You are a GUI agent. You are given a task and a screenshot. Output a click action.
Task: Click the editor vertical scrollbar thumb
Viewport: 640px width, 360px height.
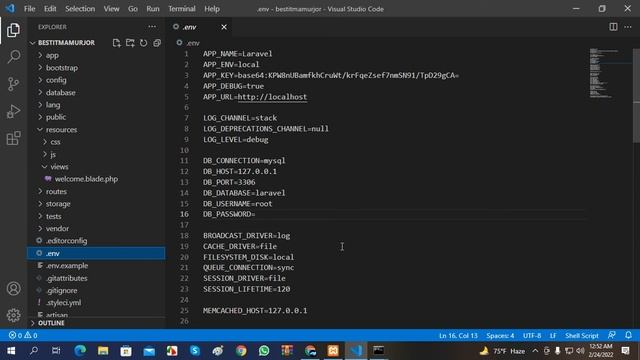tap(636, 96)
